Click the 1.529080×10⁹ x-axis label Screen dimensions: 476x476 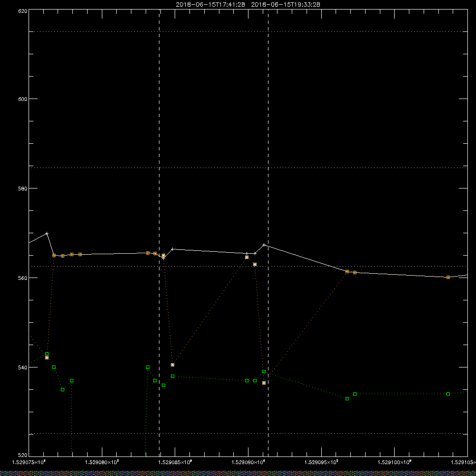[x=102, y=462]
